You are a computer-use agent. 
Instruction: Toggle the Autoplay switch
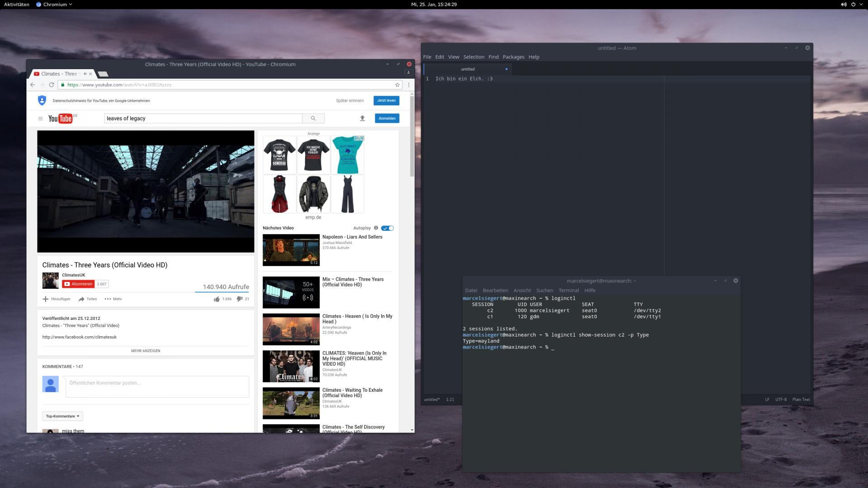tap(387, 228)
